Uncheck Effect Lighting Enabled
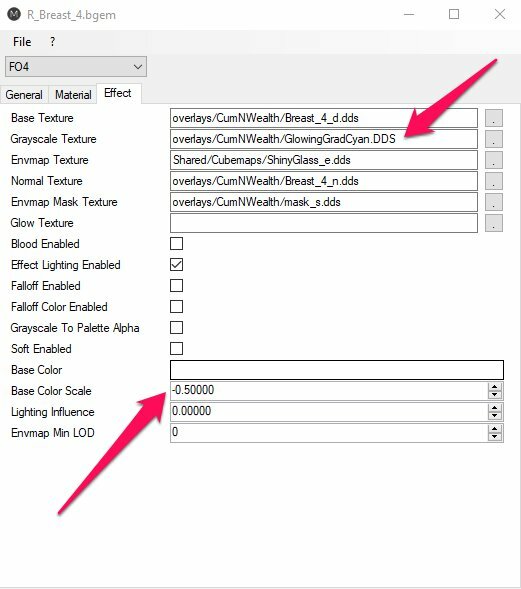The height and width of the screenshot is (589, 521). (x=177, y=265)
